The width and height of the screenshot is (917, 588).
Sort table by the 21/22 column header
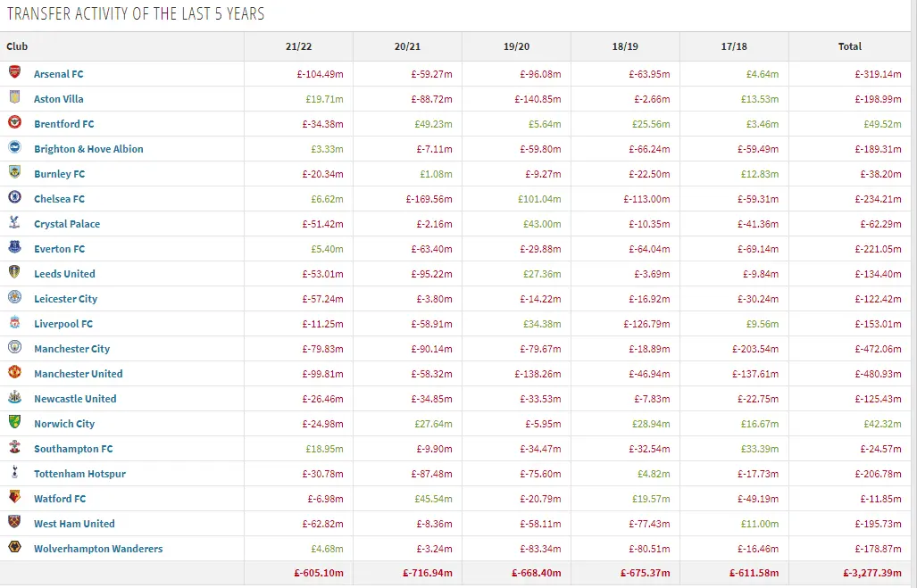point(298,46)
